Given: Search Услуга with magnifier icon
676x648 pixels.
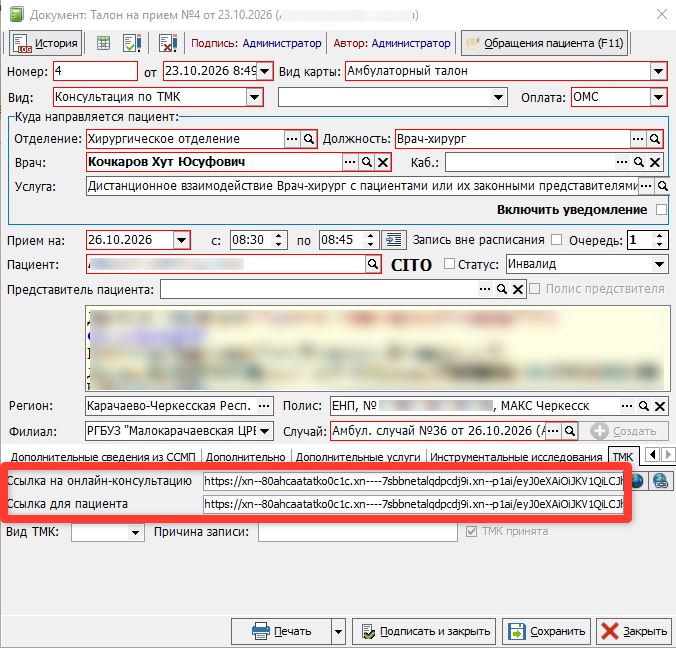Looking at the screenshot, I should coord(663,186).
